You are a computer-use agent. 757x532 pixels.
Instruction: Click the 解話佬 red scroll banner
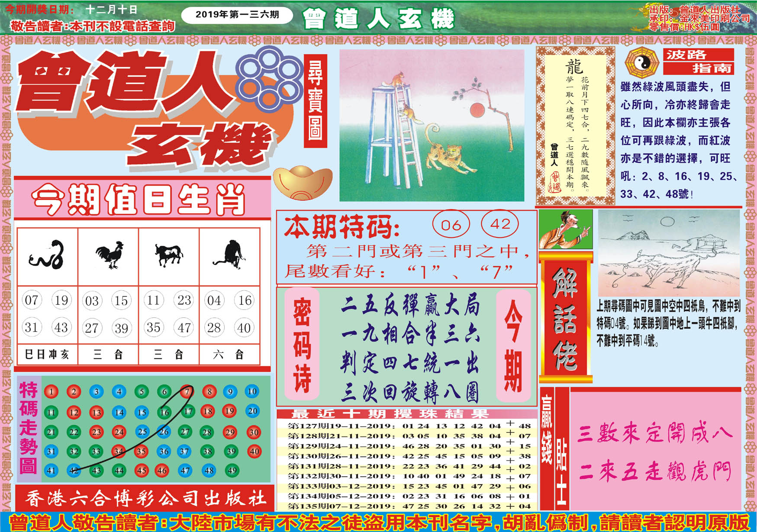[565, 319]
